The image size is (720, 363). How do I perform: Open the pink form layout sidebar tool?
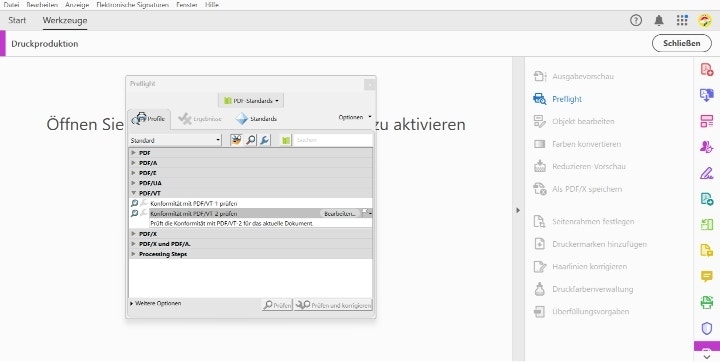point(706,121)
